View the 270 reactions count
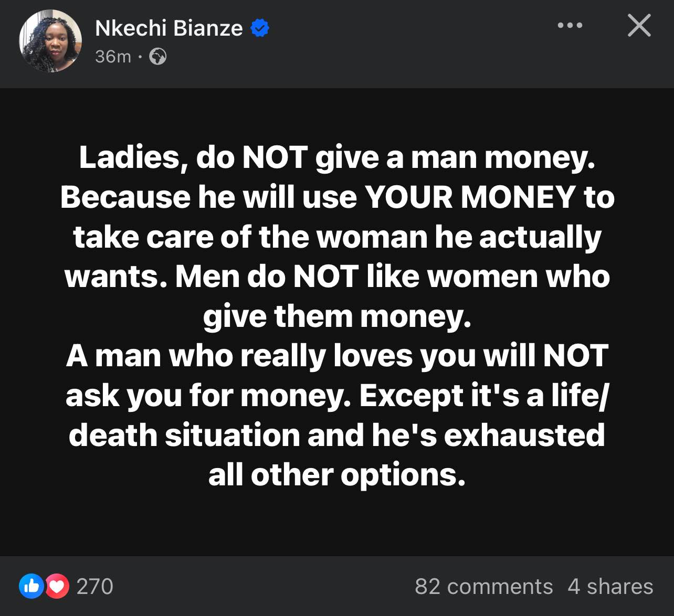 point(95,586)
